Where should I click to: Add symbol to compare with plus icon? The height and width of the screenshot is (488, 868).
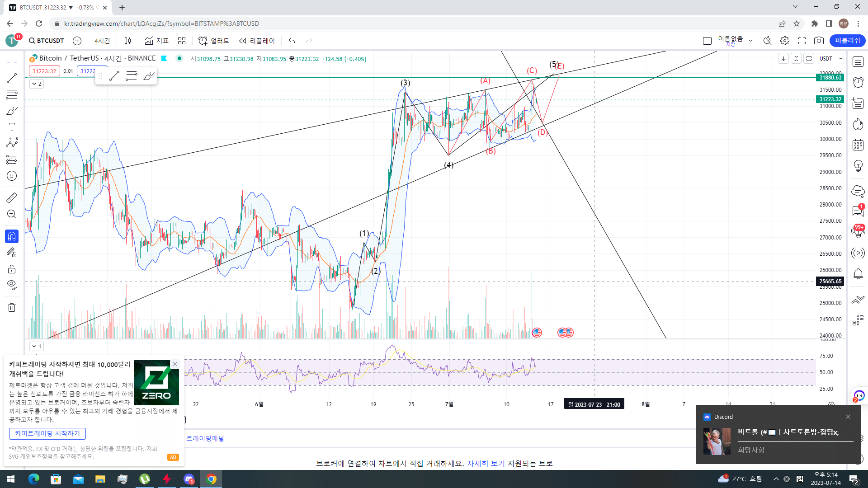tap(77, 41)
